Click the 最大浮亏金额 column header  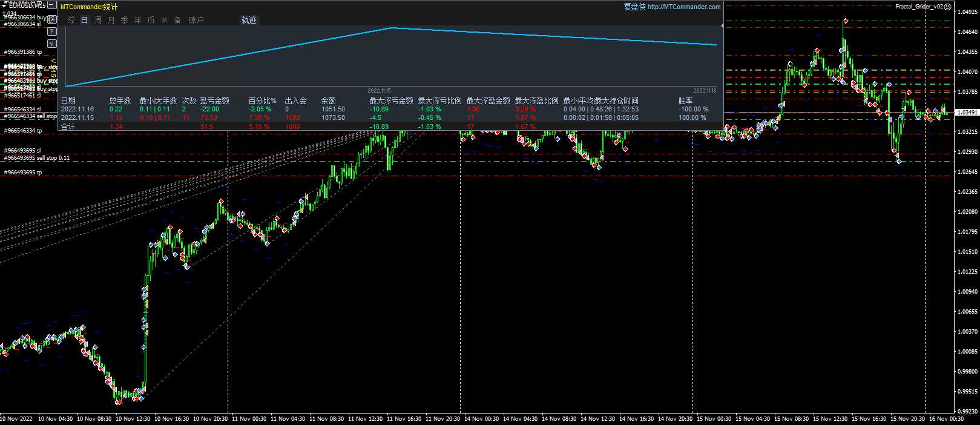pos(391,100)
